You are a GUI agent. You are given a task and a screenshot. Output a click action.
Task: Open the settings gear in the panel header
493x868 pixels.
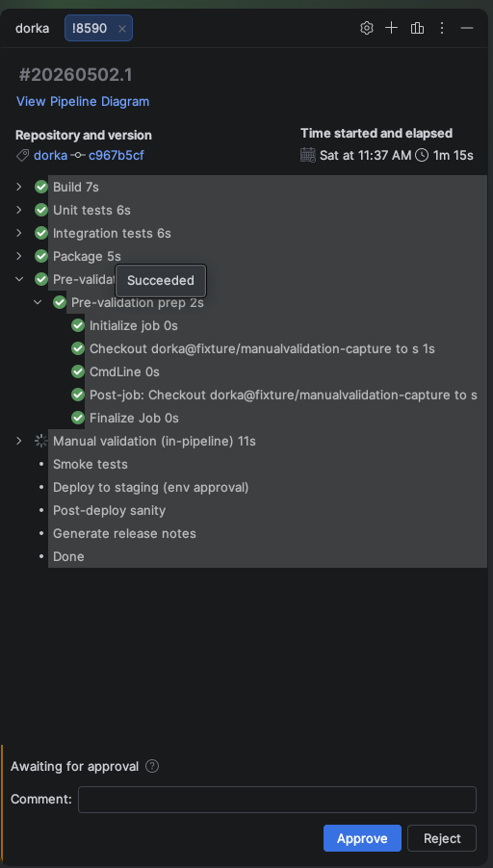point(367,28)
